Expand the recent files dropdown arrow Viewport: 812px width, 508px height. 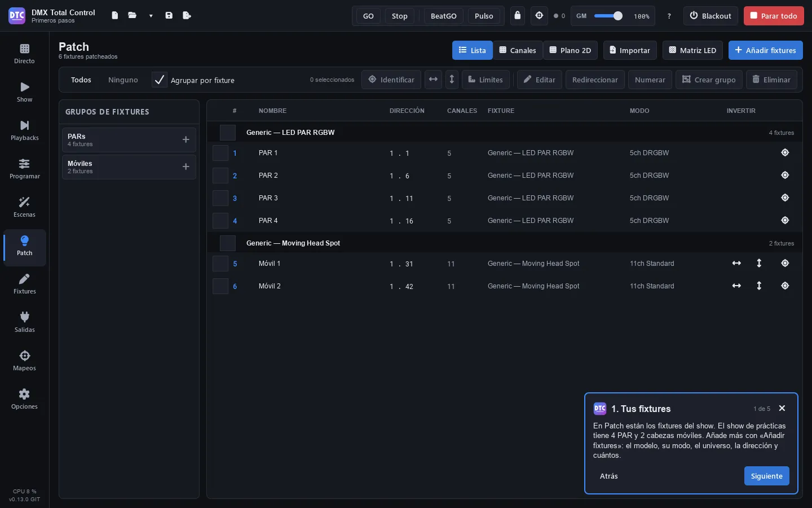click(151, 16)
